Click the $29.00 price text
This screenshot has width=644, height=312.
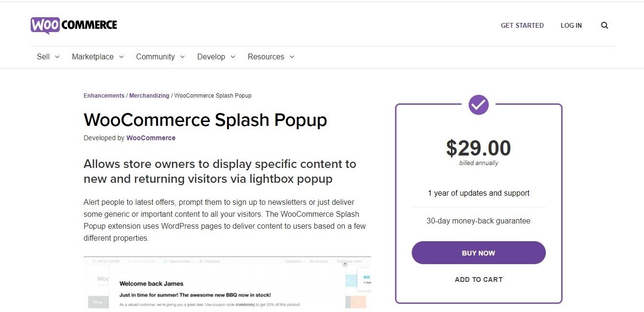tap(478, 148)
